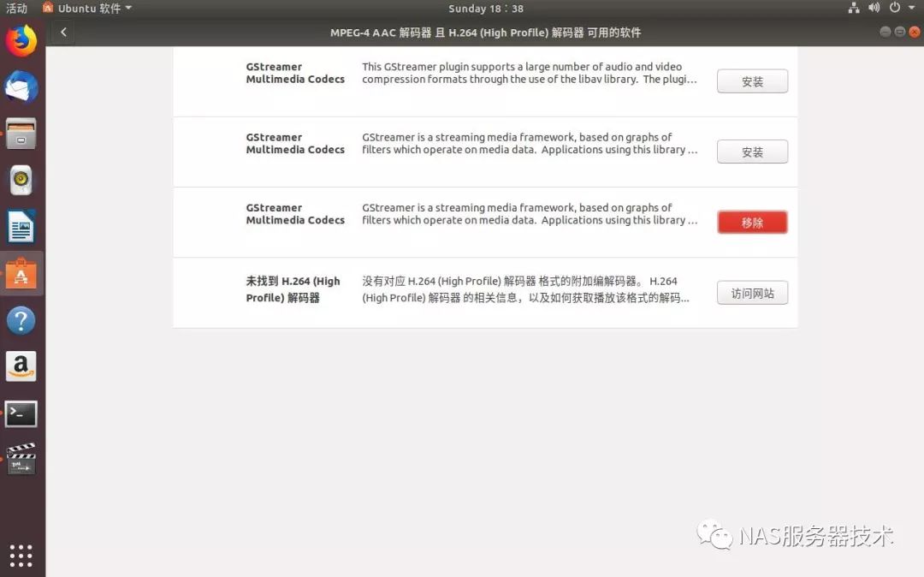Image resolution: width=924 pixels, height=577 pixels.
Task: Open Amazon launcher in the dock
Action: pyautogui.click(x=21, y=366)
